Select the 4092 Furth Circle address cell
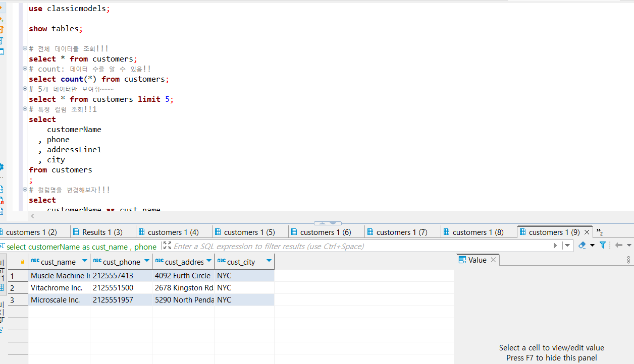 (183, 276)
